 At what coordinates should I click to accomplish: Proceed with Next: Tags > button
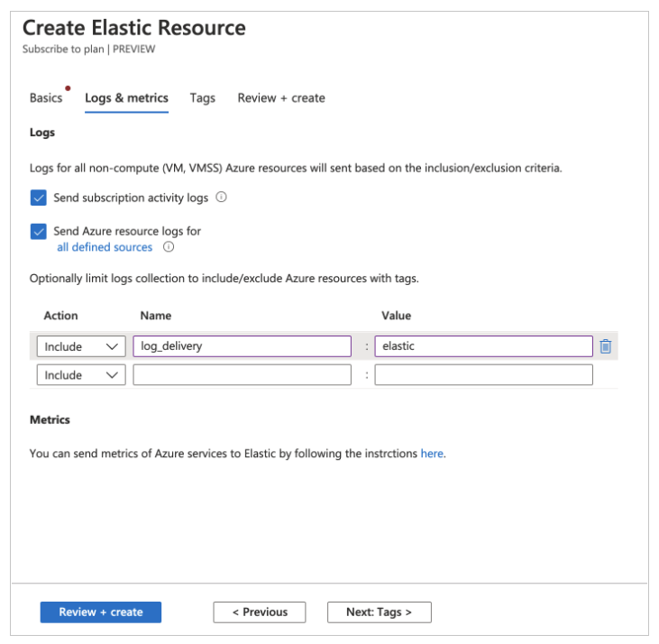tap(379, 612)
